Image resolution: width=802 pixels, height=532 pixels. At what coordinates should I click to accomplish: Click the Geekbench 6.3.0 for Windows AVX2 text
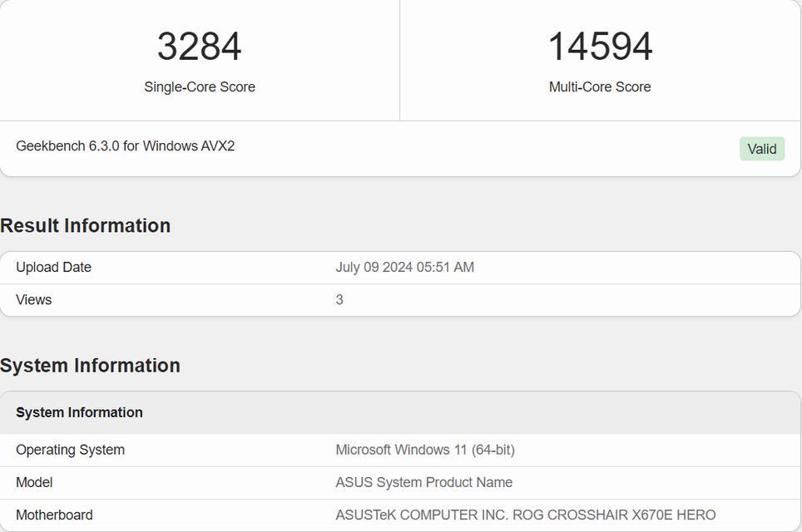click(126, 146)
